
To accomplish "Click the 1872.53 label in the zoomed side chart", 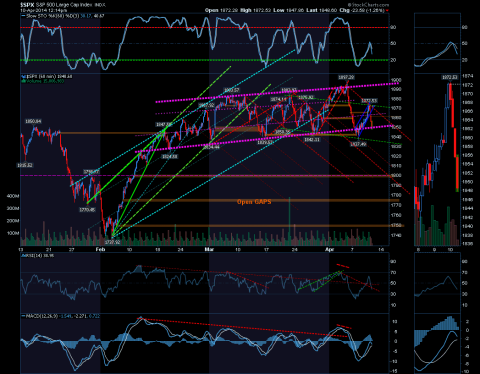I will tap(450, 77).
